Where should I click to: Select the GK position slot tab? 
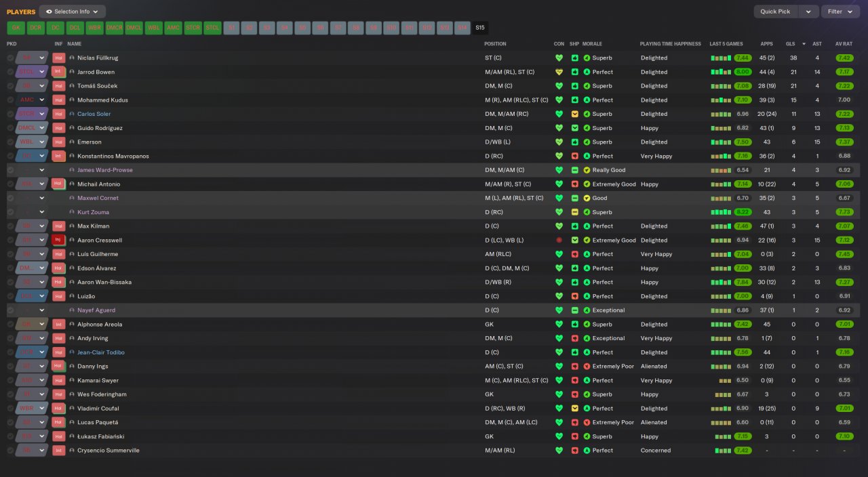tap(16, 28)
